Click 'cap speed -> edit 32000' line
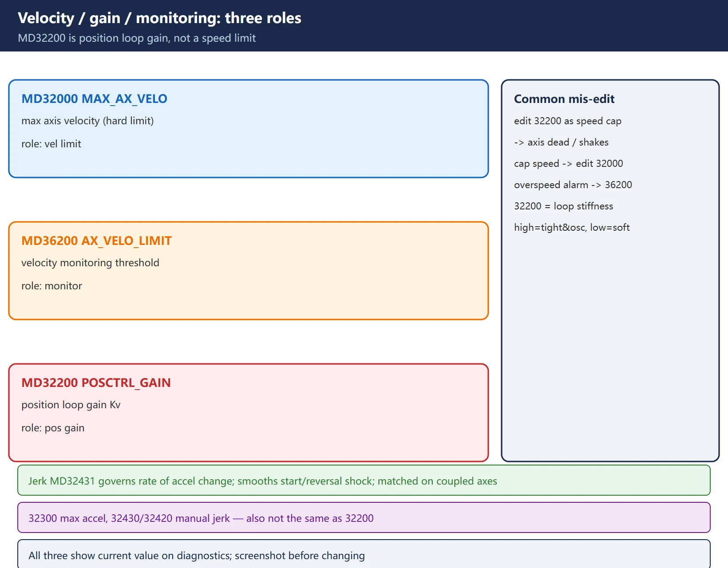728x568 pixels. click(569, 163)
